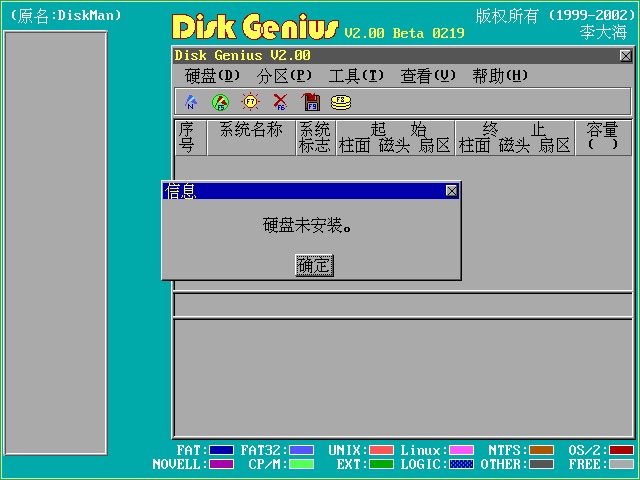Click the FAT32 color swatch in legend
This screenshot has width=640, height=480.
point(301,451)
